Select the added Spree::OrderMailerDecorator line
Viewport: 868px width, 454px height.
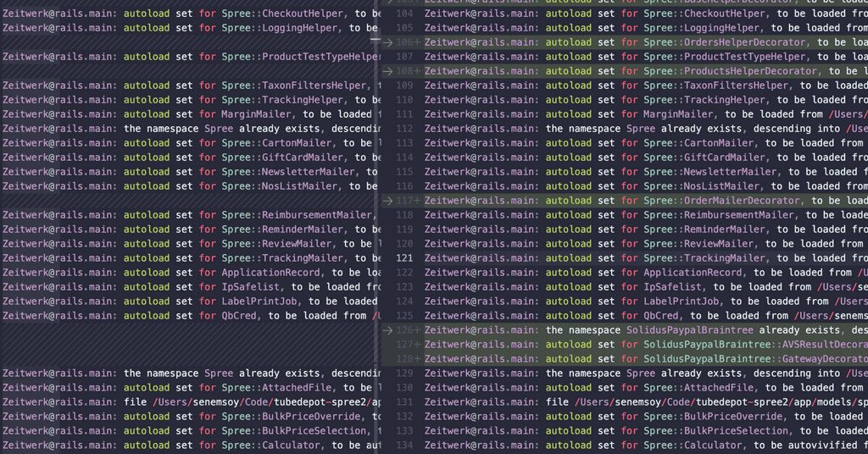(646, 201)
